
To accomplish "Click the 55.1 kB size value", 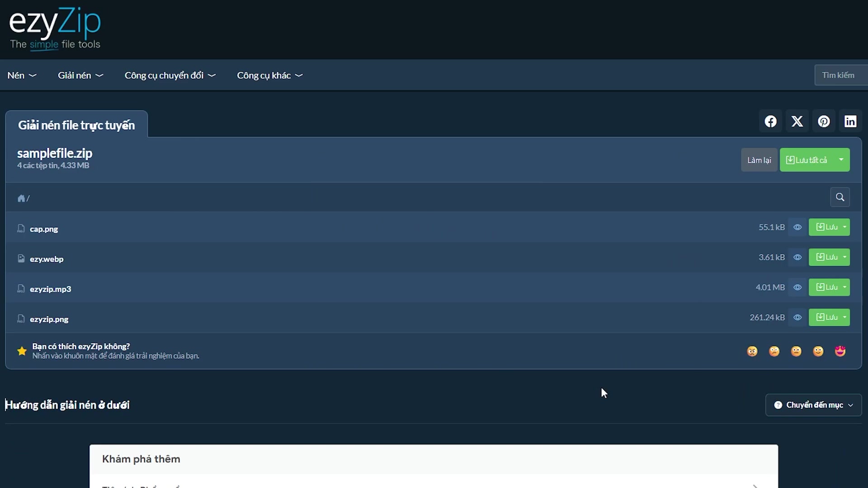I will pos(772,227).
